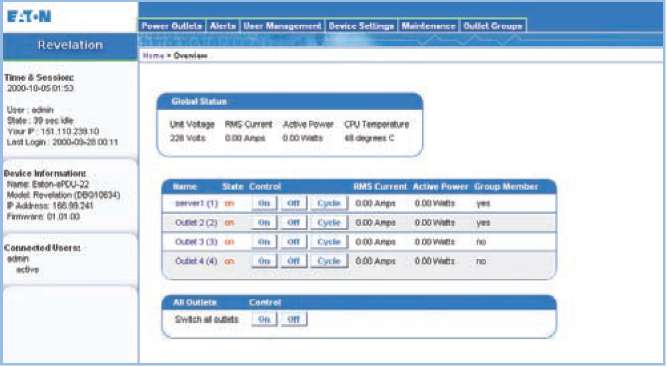Open the Outlet 3 (3) link
This screenshot has height=367, width=667.
[196, 242]
